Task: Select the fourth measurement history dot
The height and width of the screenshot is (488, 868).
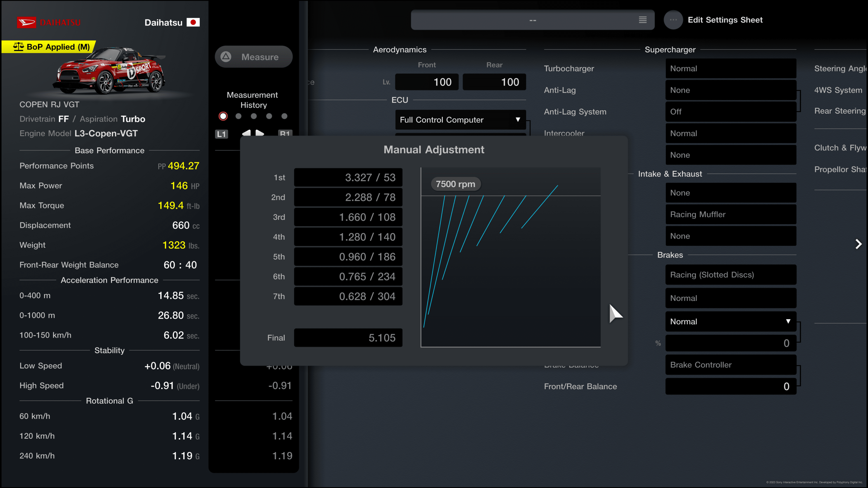Action: 269,116
